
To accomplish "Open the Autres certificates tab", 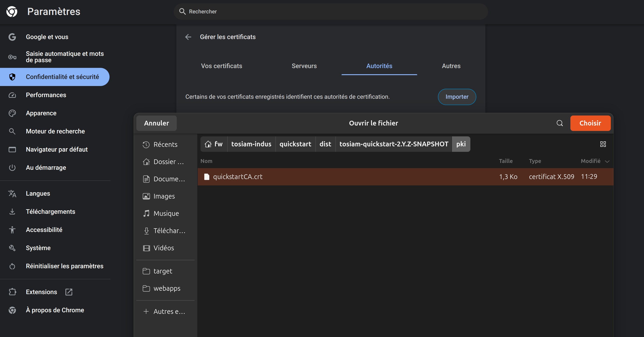I will pos(451,66).
